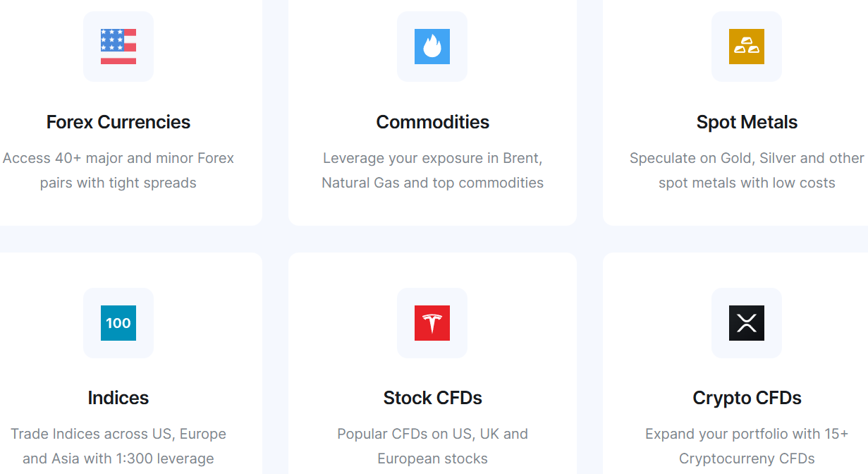Select the Spot Metals heading
This screenshot has height=474, width=868.
[x=747, y=122]
